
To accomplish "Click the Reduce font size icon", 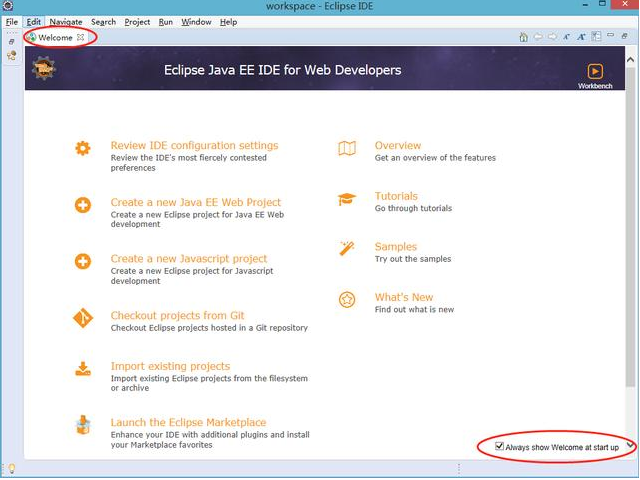I will coord(567,37).
